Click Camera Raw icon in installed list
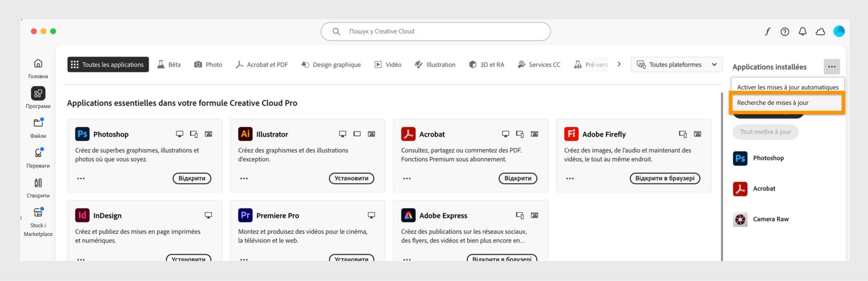This screenshot has width=868, height=281. (740, 219)
